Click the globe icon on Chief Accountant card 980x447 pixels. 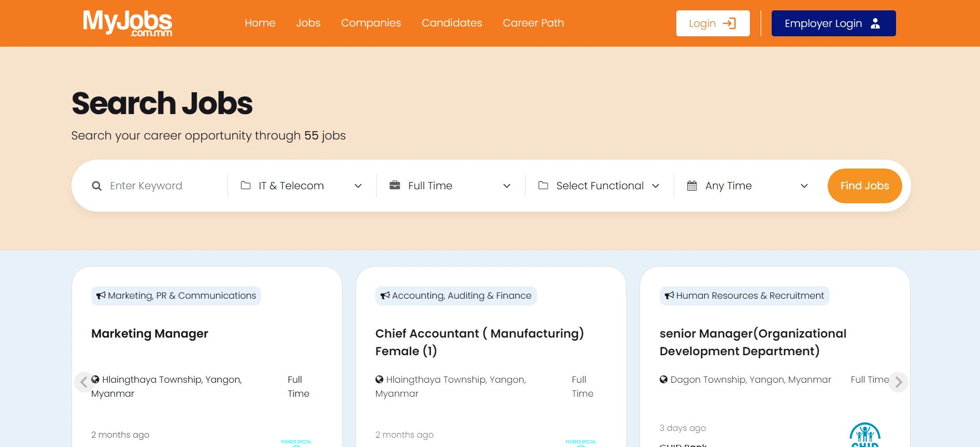(x=379, y=380)
